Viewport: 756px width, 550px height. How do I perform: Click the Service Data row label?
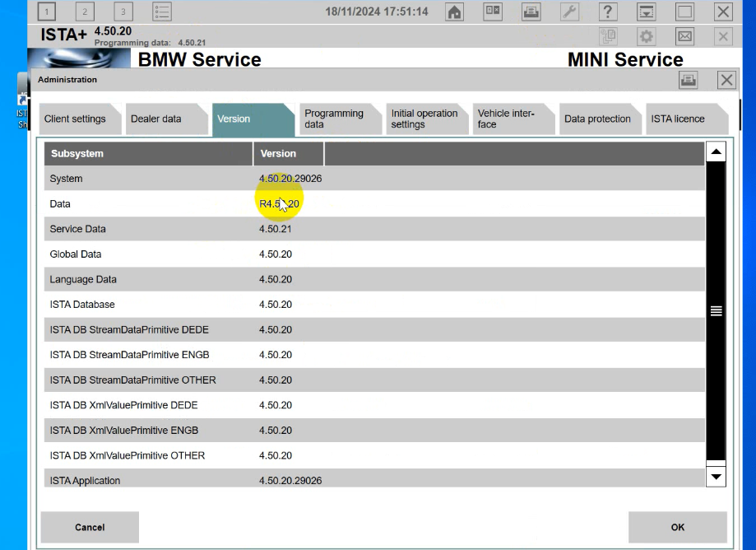[77, 229]
